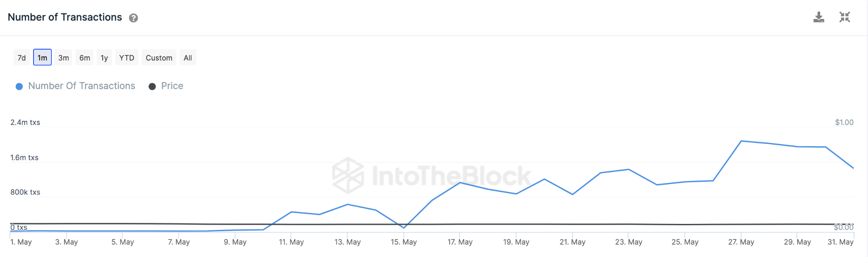The image size is (868, 257).
Task: Toggle the Price series legend
Action: point(172,86)
